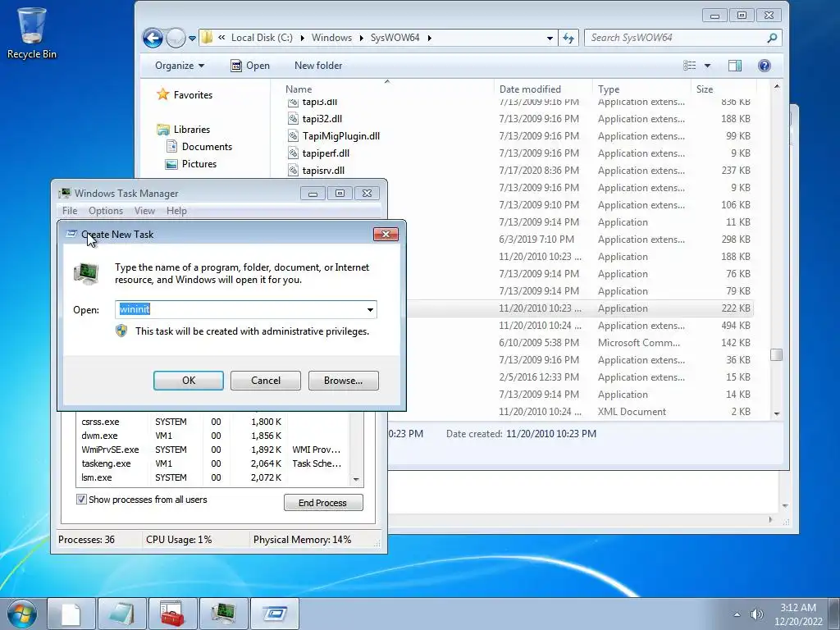
Task: Click End Process in Task Manager
Action: [x=323, y=503]
